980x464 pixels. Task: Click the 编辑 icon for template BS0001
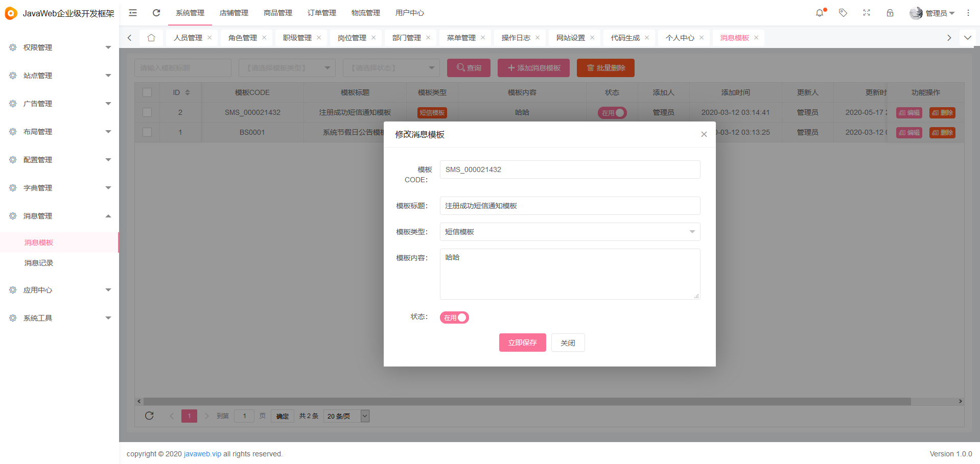(908, 132)
